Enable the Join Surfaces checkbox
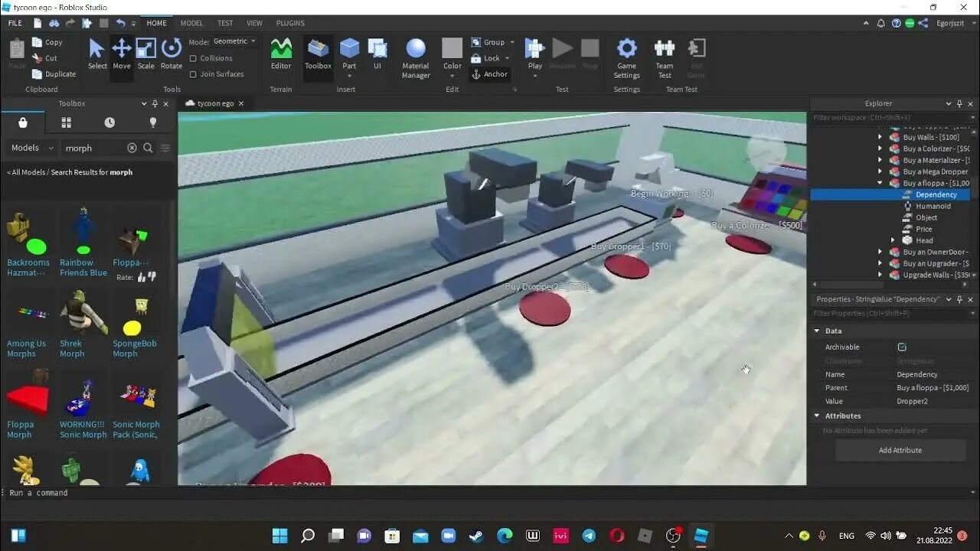 pos(193,74)
